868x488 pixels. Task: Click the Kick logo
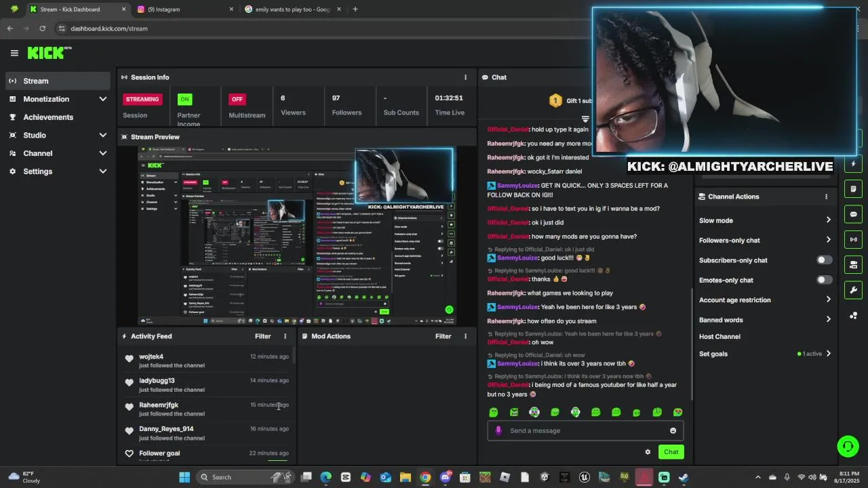coord(49,53)
